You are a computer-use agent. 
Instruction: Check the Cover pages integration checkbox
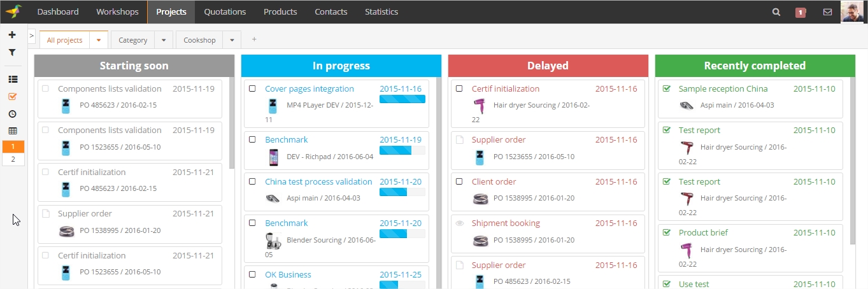(252, 89)
